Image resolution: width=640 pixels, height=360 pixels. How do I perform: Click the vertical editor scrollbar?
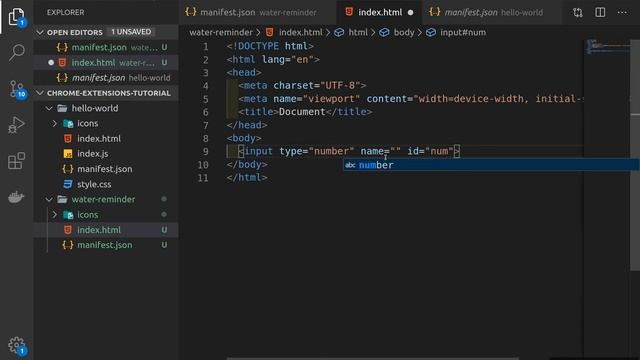pos(635,155)
